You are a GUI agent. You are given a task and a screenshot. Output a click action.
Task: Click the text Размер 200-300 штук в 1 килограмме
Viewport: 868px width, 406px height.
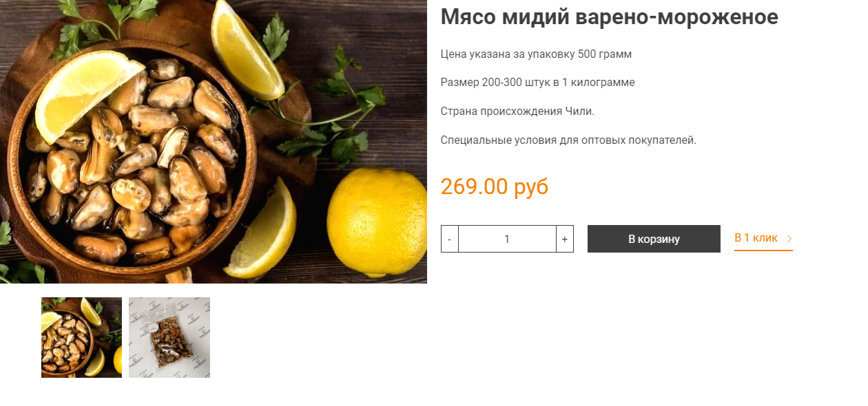[x=537, y=83]
